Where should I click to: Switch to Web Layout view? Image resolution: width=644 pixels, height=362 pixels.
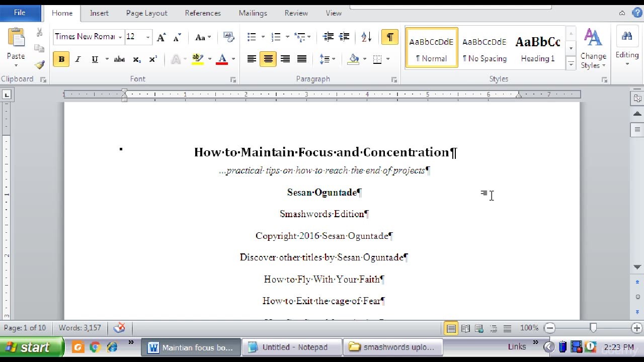point(479,328)
